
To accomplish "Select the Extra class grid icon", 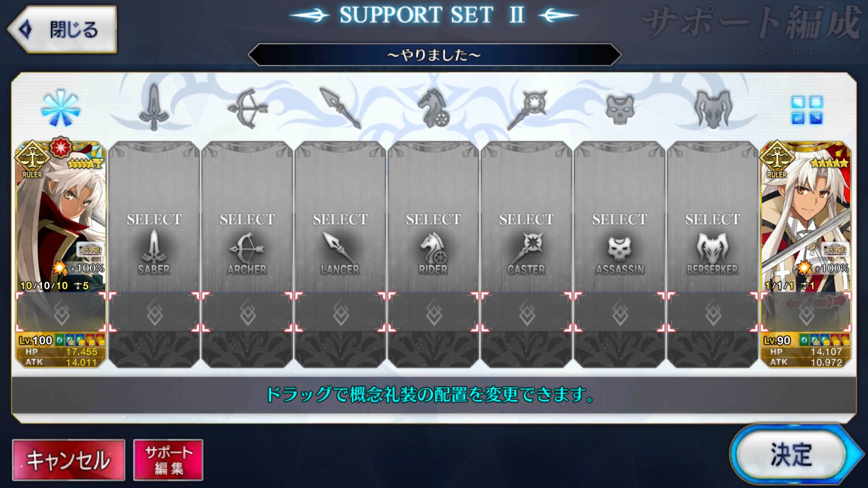I will click(806, 110).
